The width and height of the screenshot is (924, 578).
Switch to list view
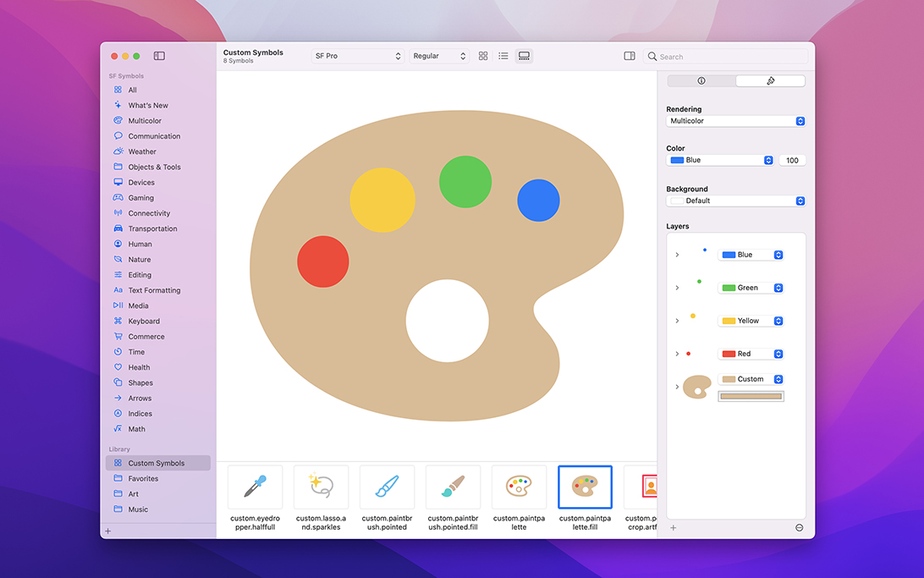click(503, 56)
